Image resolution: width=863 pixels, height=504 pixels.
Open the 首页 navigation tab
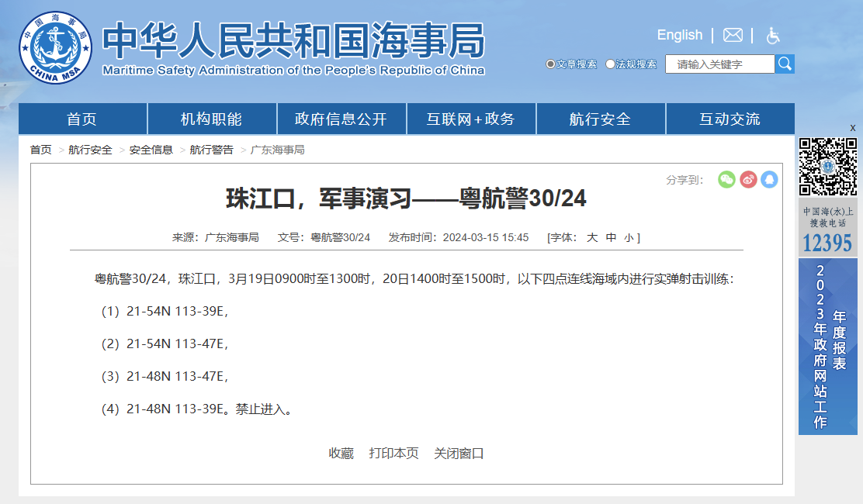click(82, 119)
